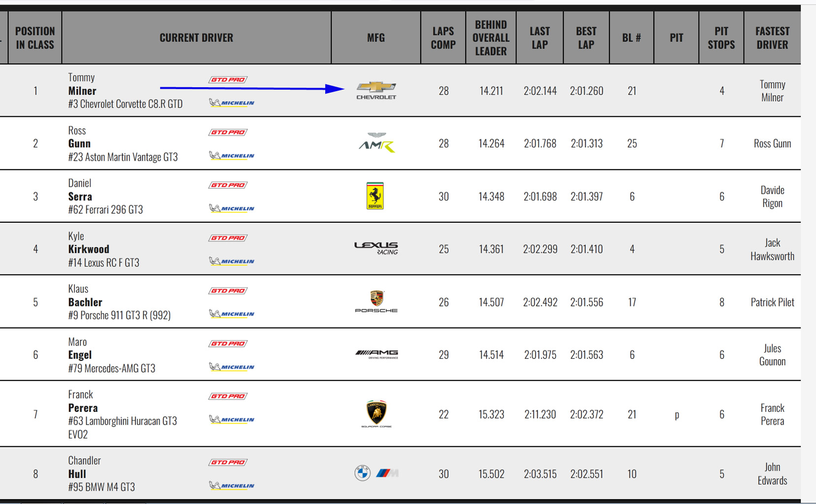This screenshot has height=504, width=816.
Task: Click the Michelin logo in Ross Gunn's row
Action: click(232, 156)
